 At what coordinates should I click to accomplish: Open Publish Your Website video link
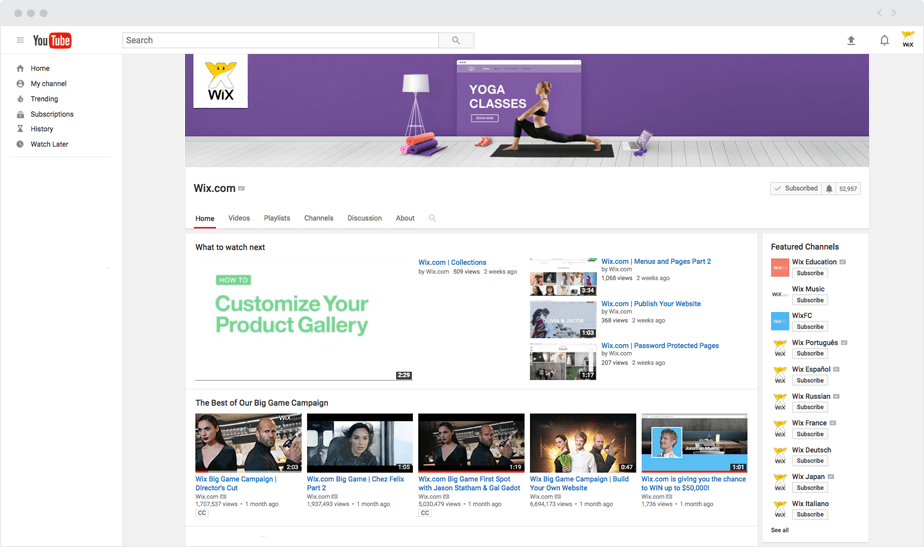point(651,304)
